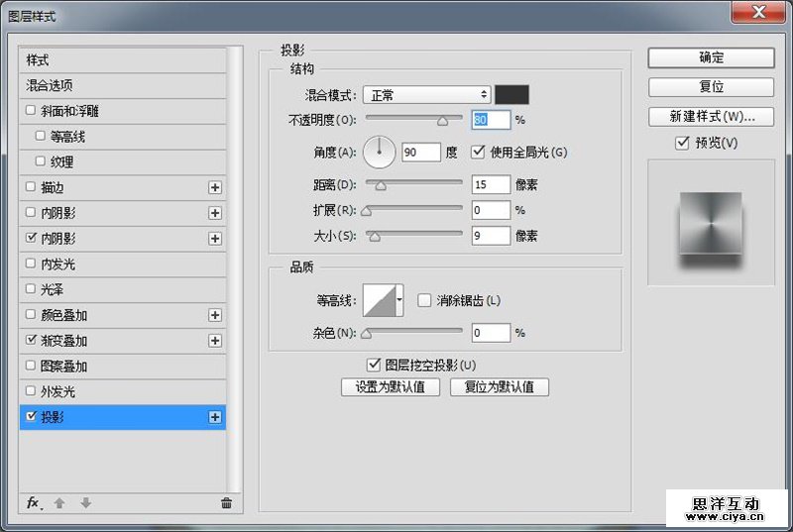Click the 距离 value field showing 15

tap(491, 184)
